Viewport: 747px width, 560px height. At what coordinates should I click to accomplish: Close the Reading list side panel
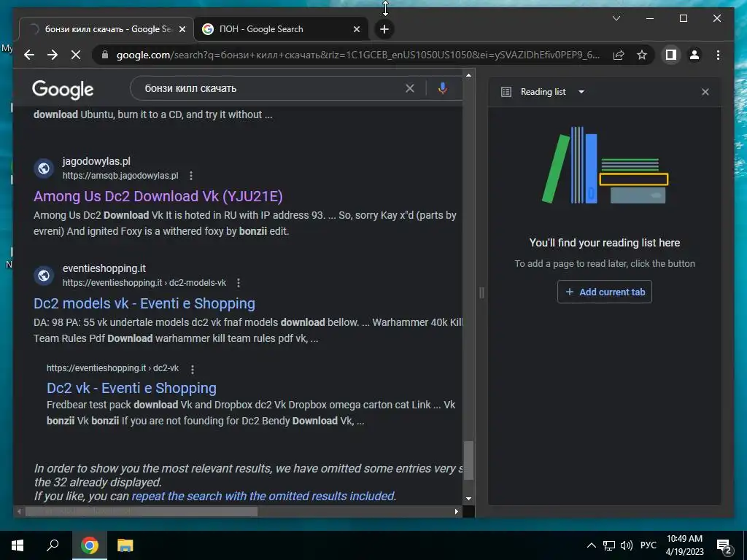coord(705,92)
